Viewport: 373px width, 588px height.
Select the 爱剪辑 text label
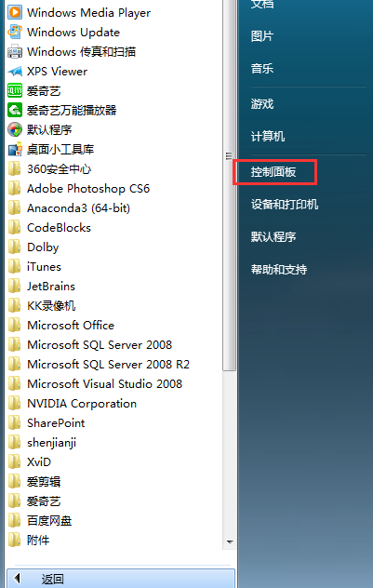[44, 482]
